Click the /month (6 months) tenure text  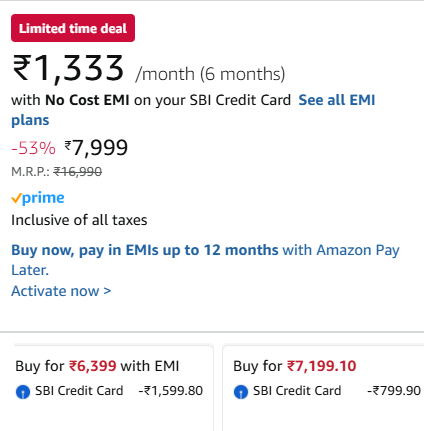(x=210, y=74)
